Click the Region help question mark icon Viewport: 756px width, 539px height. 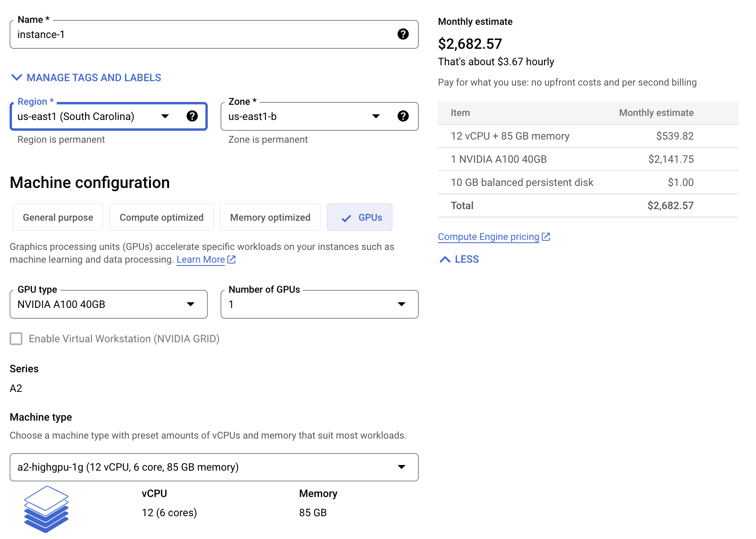193,116
